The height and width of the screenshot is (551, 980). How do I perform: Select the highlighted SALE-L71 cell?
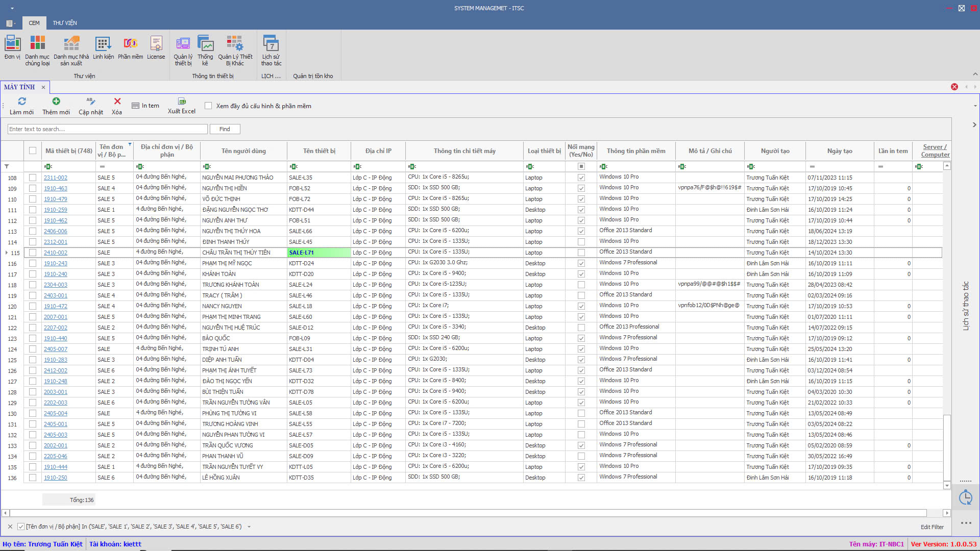[319, 253]
